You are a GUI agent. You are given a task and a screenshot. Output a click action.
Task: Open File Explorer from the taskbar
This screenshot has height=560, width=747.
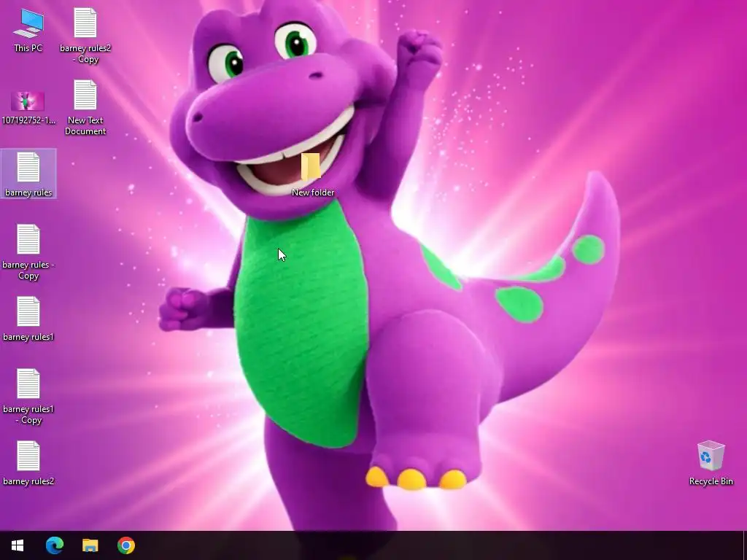90,545
